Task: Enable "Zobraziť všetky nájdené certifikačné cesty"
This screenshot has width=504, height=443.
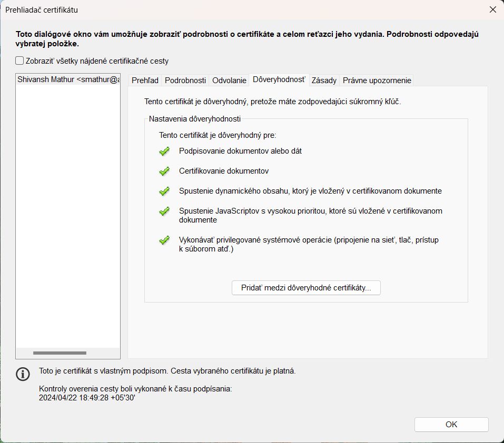Action: (x=19, y=61)
